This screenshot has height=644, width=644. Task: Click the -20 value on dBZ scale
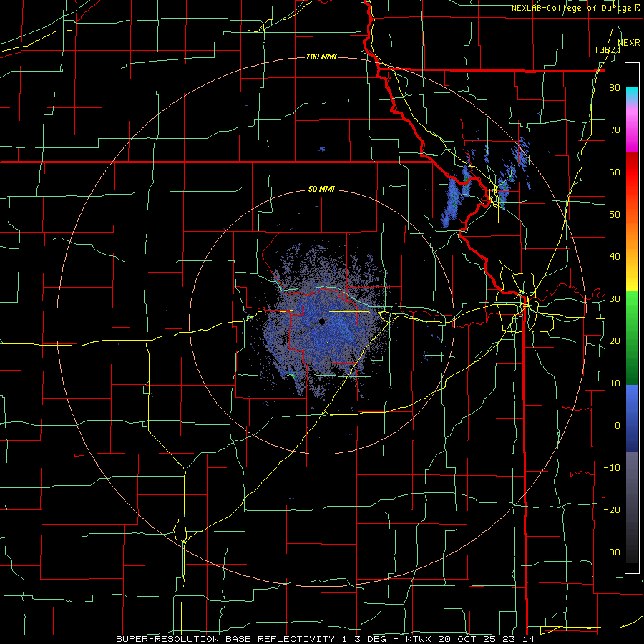[612, 509]
